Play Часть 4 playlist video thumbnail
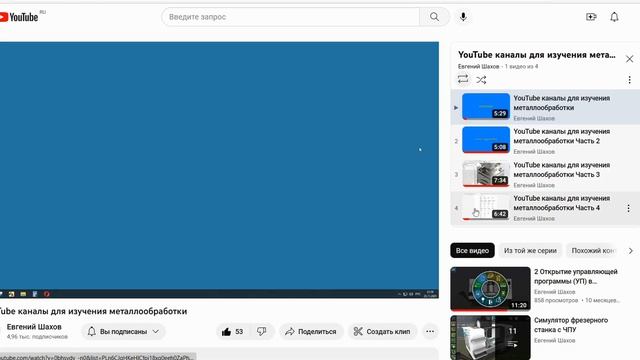Screen dimensions: 640x360 click(x=486, y=207)
